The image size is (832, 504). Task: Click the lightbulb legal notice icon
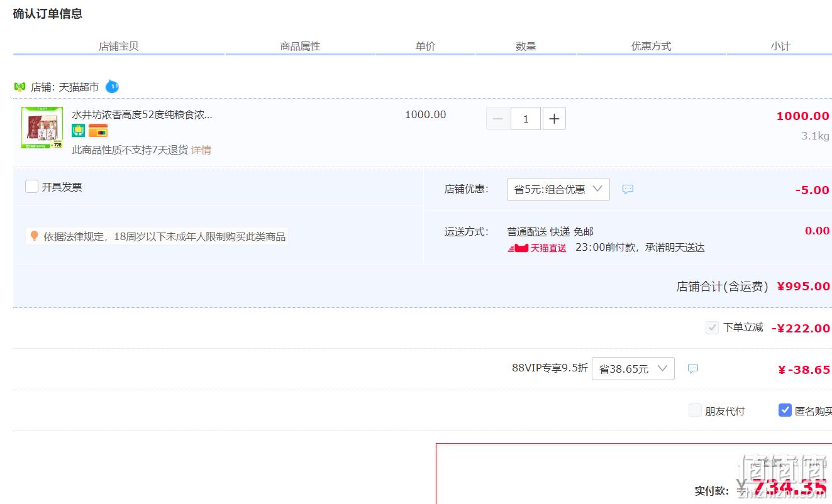point(35,236)
